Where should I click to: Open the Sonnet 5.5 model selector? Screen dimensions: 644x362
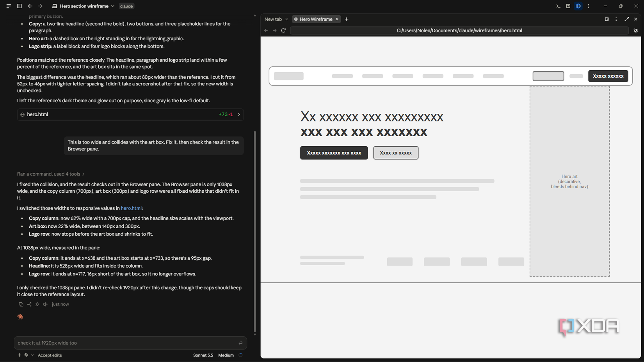coord(203,355)
